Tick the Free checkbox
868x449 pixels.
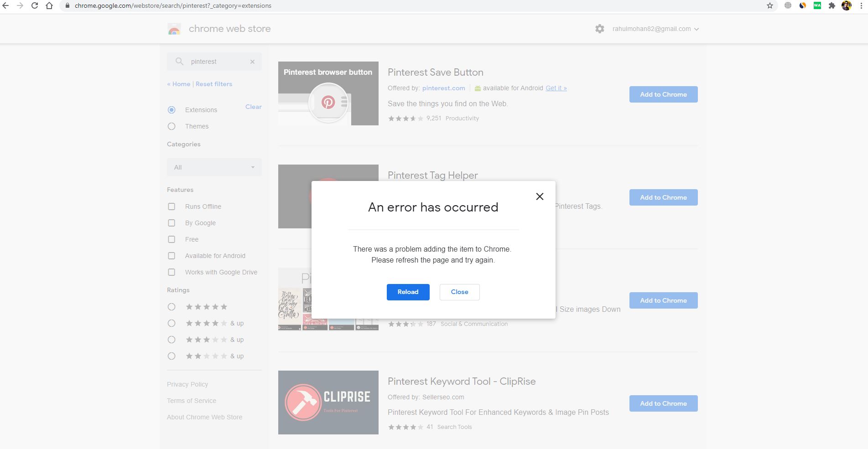[172, 239]
